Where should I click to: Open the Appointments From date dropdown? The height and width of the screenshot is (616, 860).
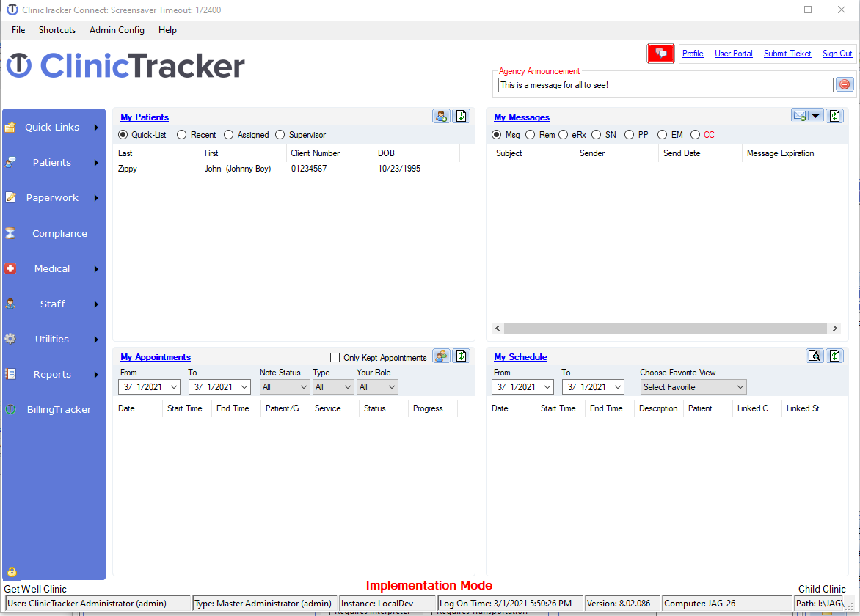pos(174,387)
